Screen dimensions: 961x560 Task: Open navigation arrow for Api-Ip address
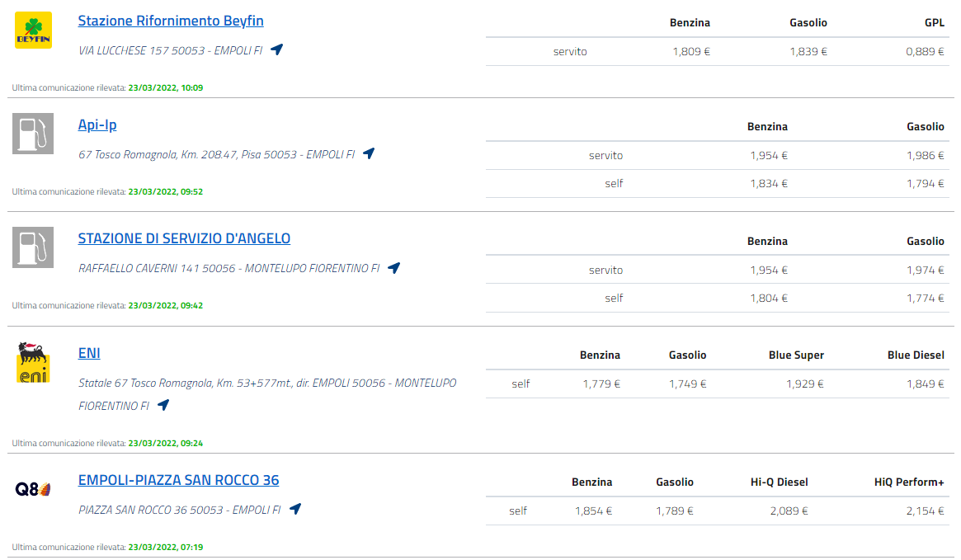(369, 153)
